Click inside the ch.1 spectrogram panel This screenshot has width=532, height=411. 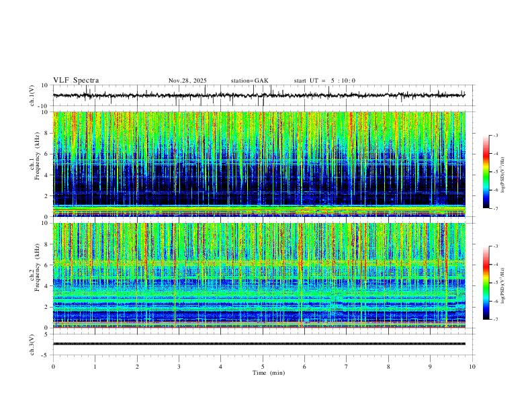click(x=259, y=164)
